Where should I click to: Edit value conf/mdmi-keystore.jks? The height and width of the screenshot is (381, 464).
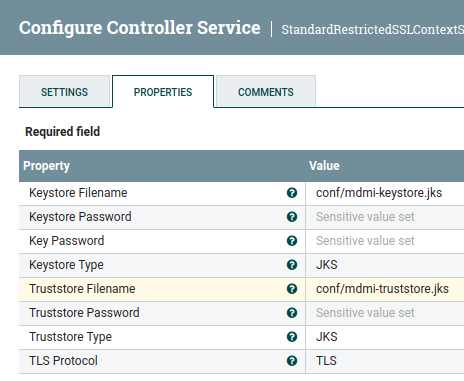(379, 193)
